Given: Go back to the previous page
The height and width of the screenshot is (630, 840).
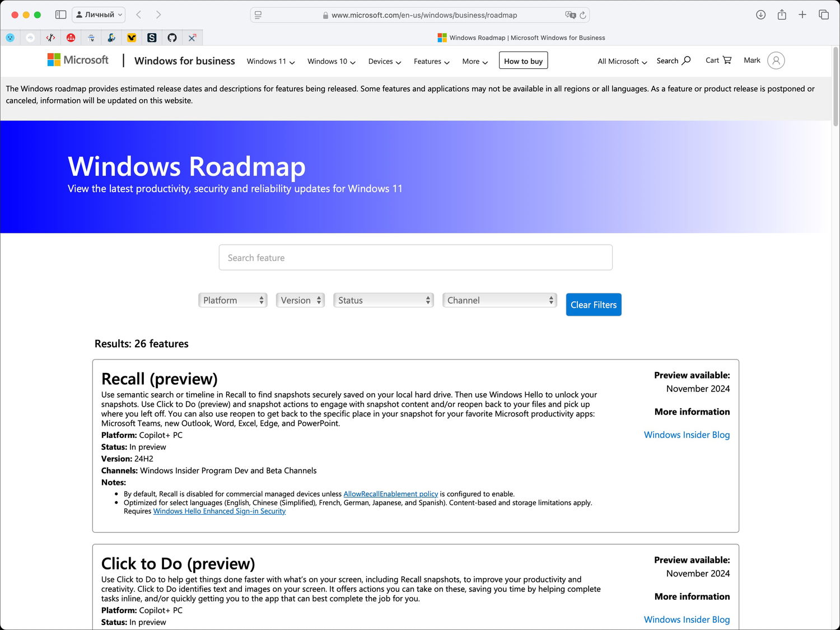Looking at the screenshot, I should click(x=139, y=15).
